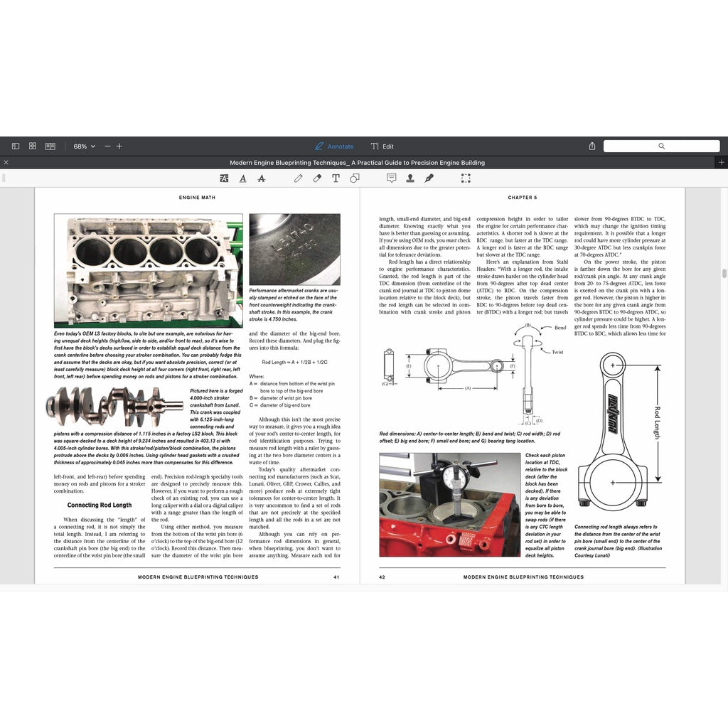Switch to thumbnail grid view
The image size is (728, 728).
pyautogui.click(x=32, y=146)
